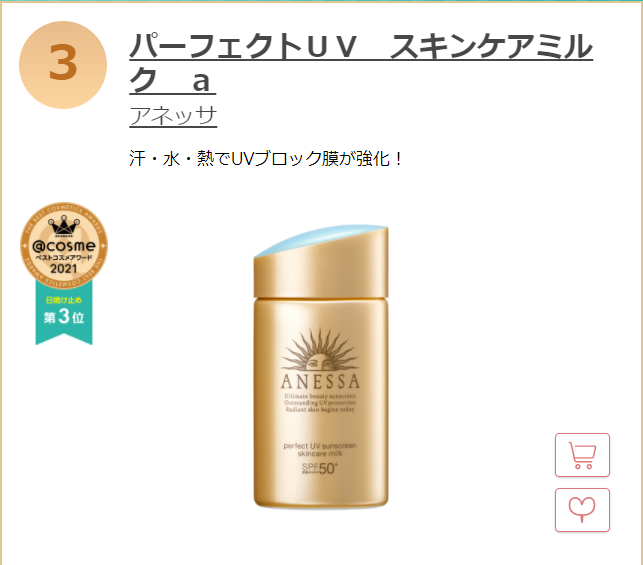Click the @cosme logo text in badge
Viewport: 643px width, 565px height.
64,246
